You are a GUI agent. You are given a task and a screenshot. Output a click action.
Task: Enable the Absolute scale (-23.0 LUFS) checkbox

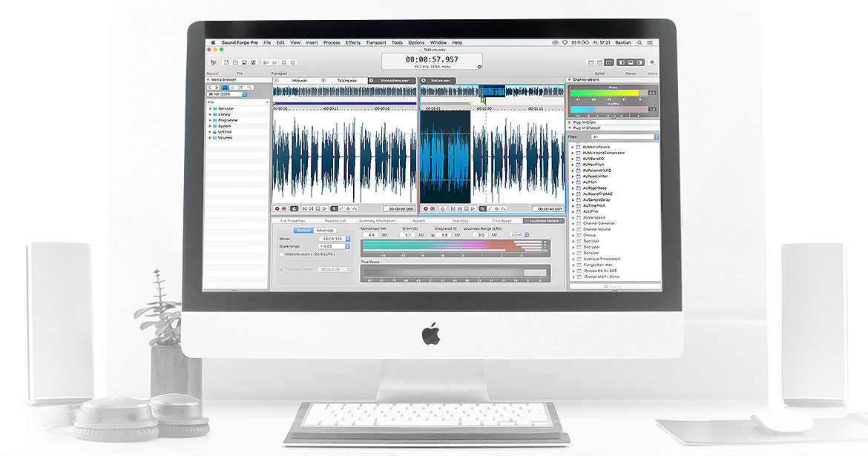click(x=280, y=253)
